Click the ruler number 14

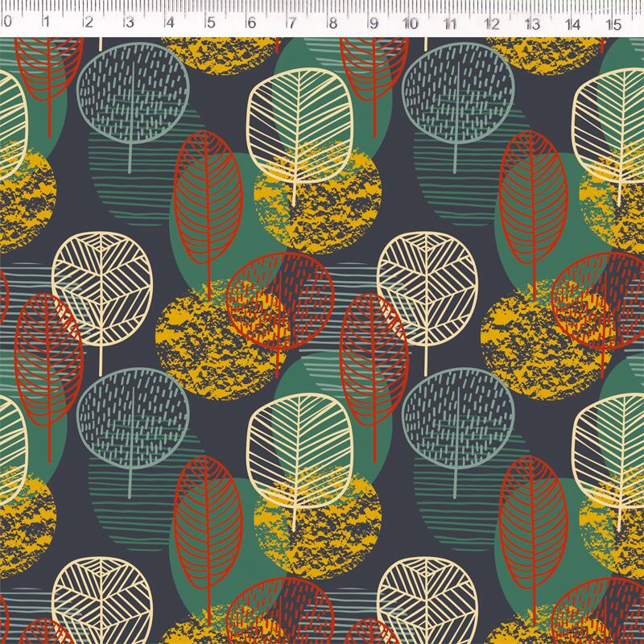click(573, 25)
